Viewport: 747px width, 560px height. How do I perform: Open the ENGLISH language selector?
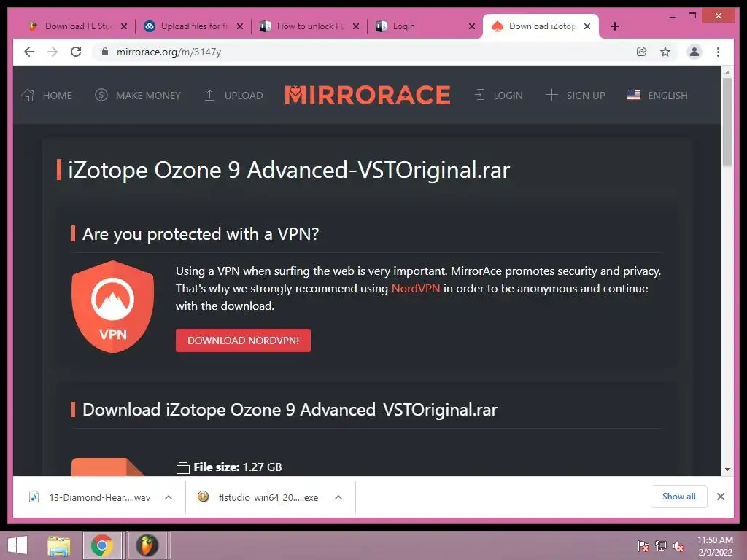(667, 96)
